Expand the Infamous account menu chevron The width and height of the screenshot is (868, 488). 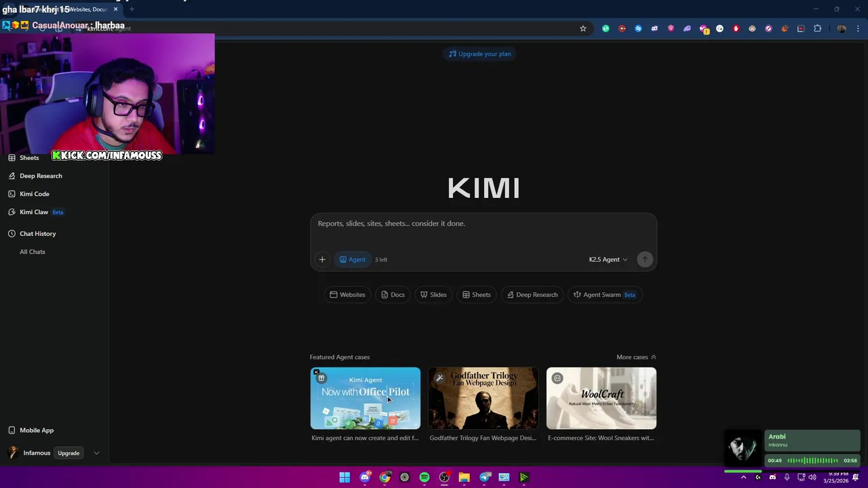tap(96, 453)
